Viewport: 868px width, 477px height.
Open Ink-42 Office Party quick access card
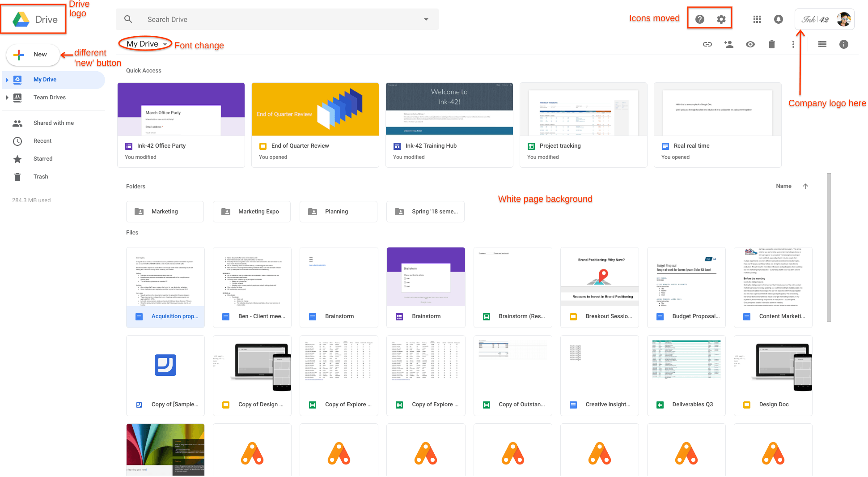(x=181, y=125)
